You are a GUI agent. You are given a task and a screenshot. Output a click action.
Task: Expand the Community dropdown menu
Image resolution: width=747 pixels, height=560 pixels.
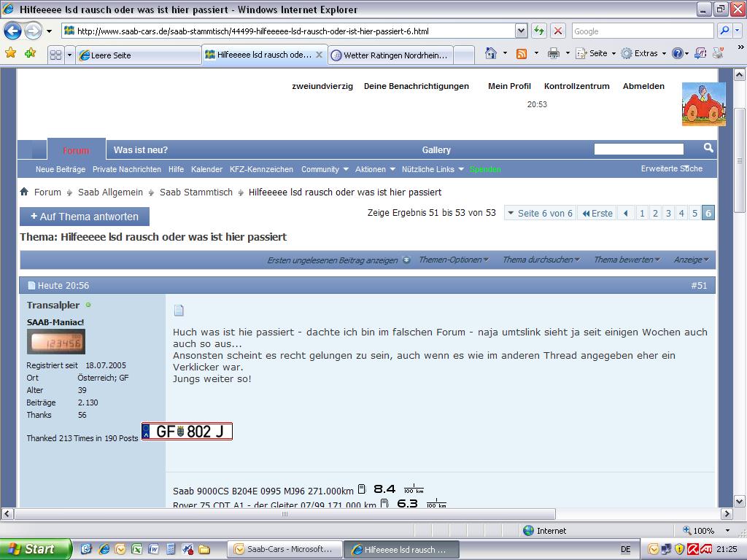click(x=325, y=169)
